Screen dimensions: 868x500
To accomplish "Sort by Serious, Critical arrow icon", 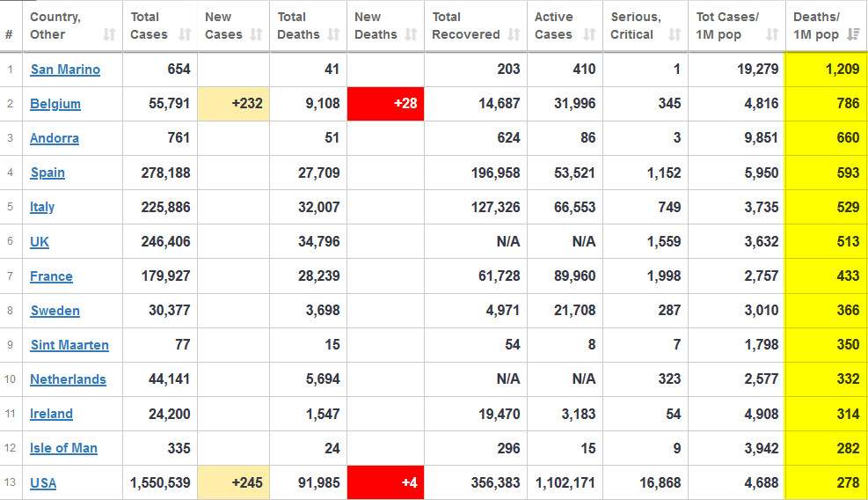I will (675, 35).
